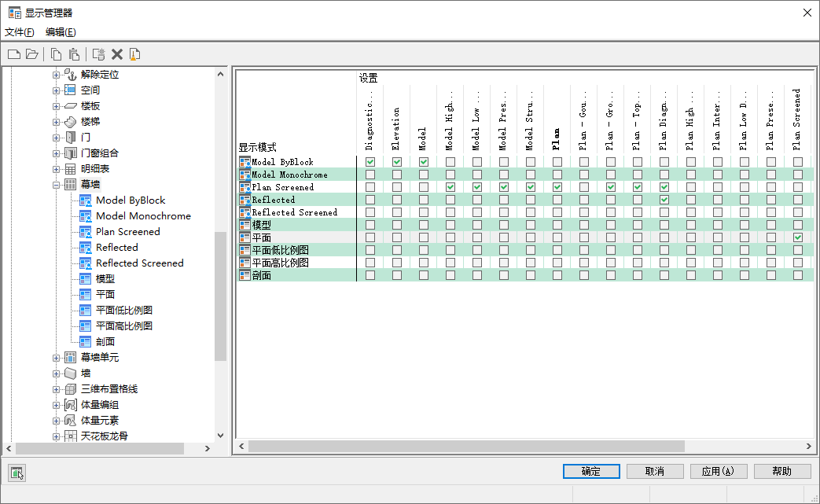Click the drawing viewer icon at bottom left

(17, 473)
